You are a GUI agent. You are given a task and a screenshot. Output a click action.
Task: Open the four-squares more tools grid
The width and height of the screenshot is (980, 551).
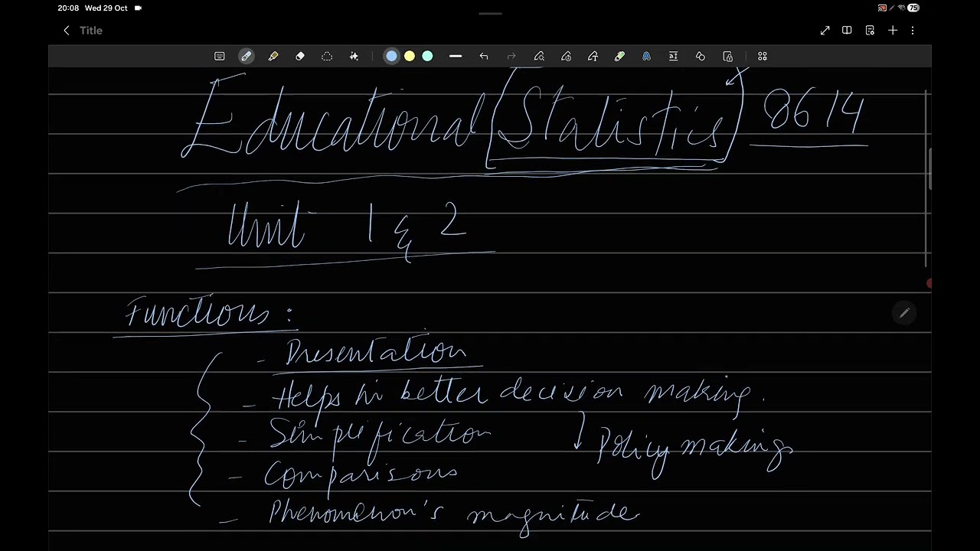pos(763,56)
